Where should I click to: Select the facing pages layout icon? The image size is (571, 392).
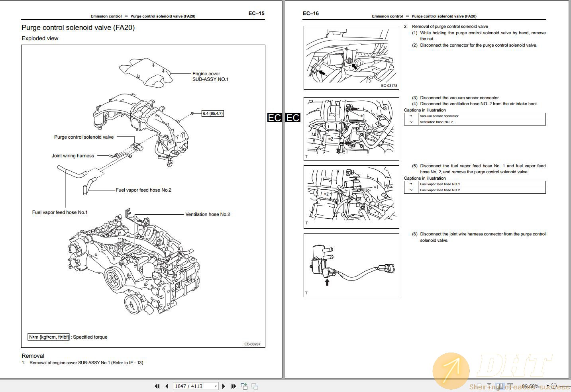(500, 386)
